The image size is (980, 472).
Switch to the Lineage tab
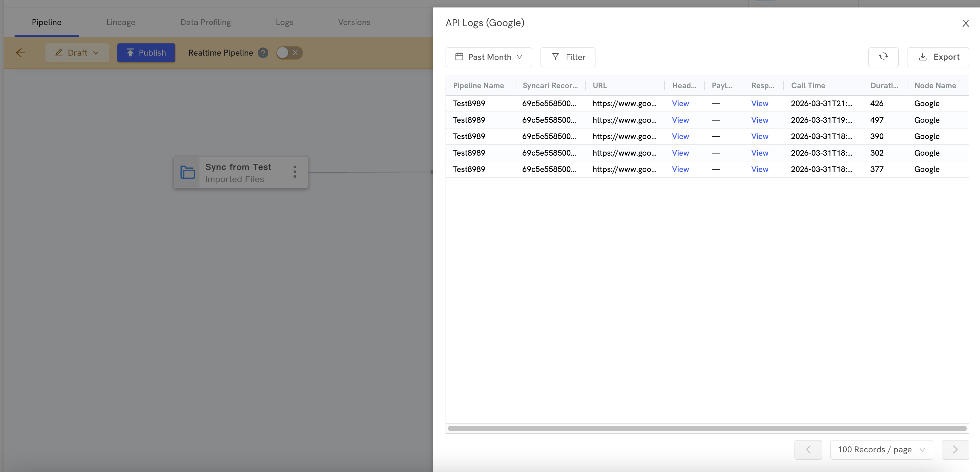pyautogui.click(x=121, y=22)
